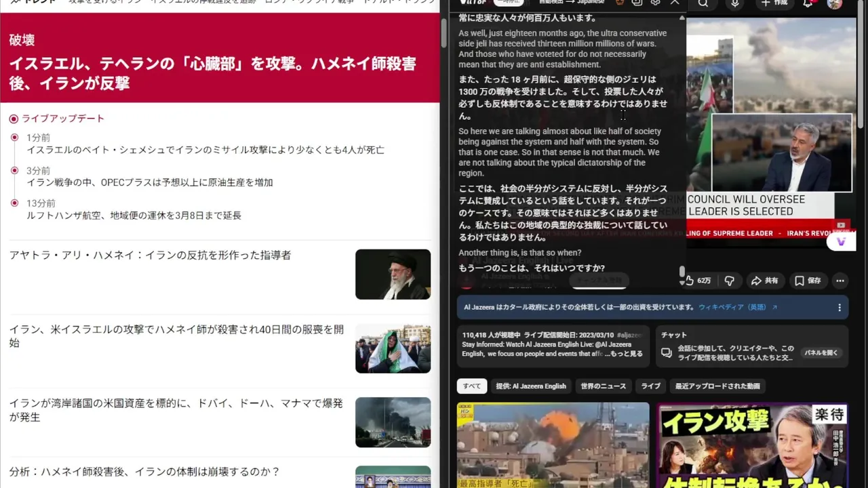Save video with the 保存 button
This screenshot has height=488, width=868.
(808, 281)
